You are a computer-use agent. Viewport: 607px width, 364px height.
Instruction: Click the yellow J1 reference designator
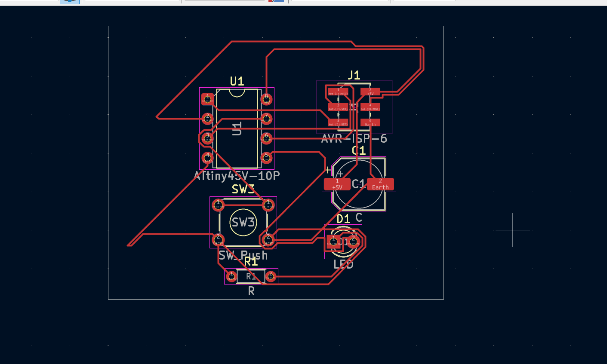pyautogui.click(x=354, y=76)
